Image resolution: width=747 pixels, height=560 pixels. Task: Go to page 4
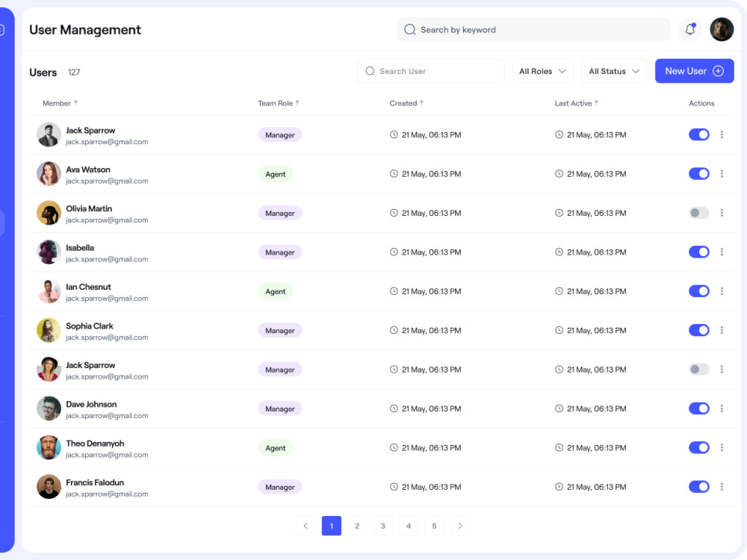pyautogui.click(x=409, y=526)
